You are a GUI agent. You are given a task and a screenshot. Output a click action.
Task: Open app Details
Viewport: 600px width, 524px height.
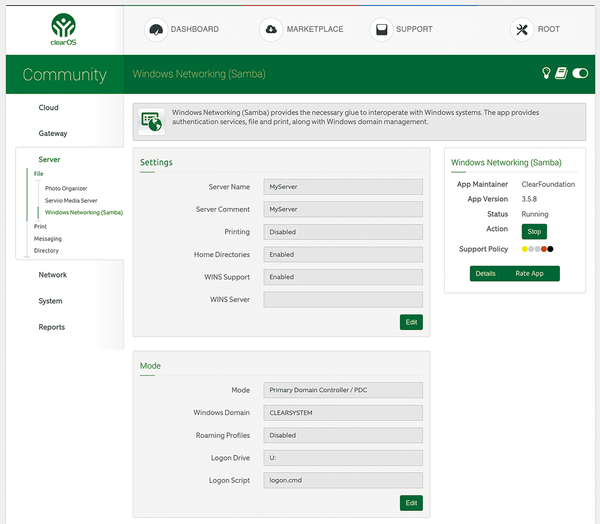[486, 274]
